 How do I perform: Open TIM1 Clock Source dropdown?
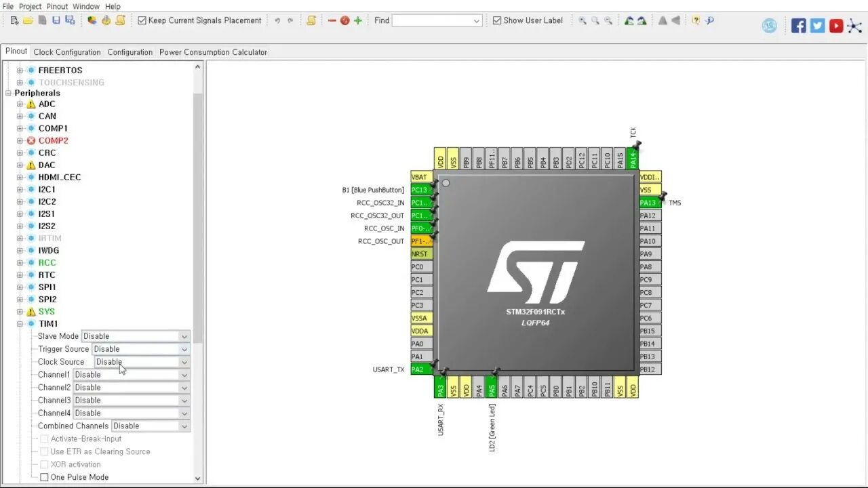(x=142, y=362)
